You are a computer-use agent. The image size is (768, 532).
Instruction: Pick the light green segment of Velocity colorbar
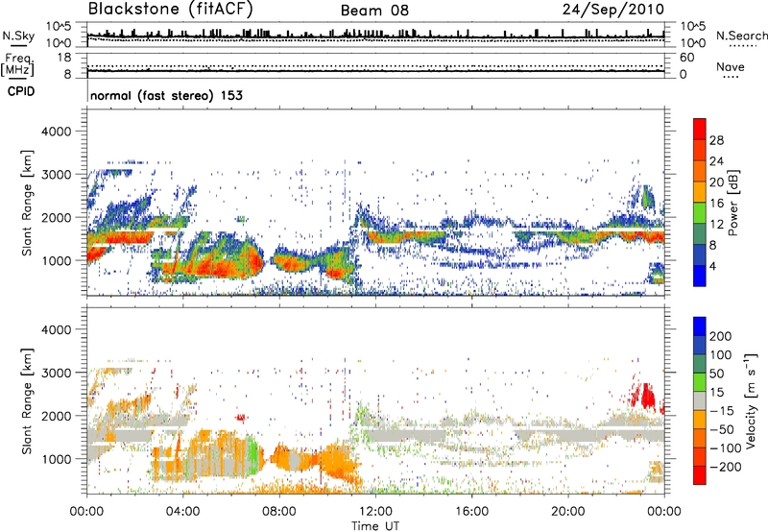(700, 382)
